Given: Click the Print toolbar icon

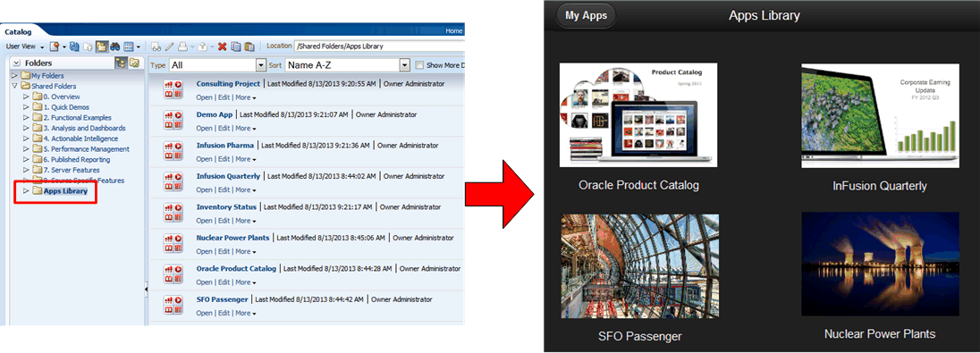Looking at the screenshot, I should click(x=182, y=46).
